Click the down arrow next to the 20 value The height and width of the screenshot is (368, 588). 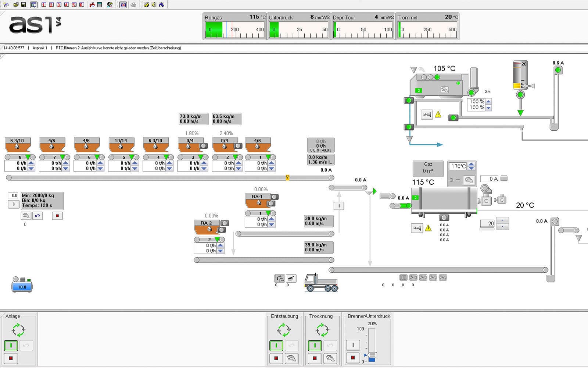503,226
